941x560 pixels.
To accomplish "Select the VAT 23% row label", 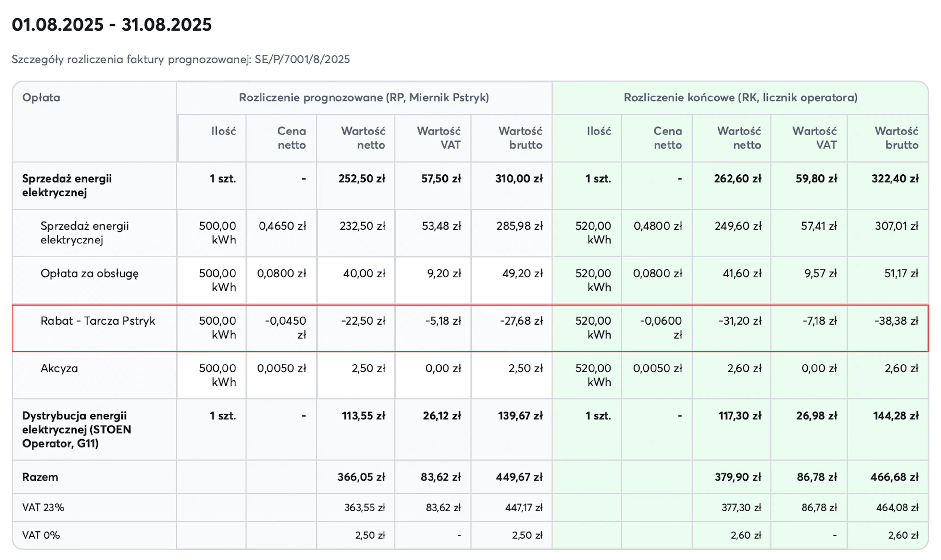I will [x=43, y=508].
